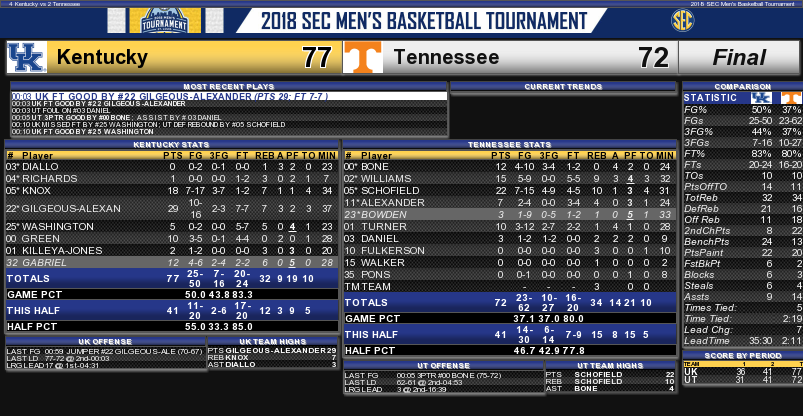Select the 03 Diallo player row
803x416 pixels.
click(x=172, y=167)
